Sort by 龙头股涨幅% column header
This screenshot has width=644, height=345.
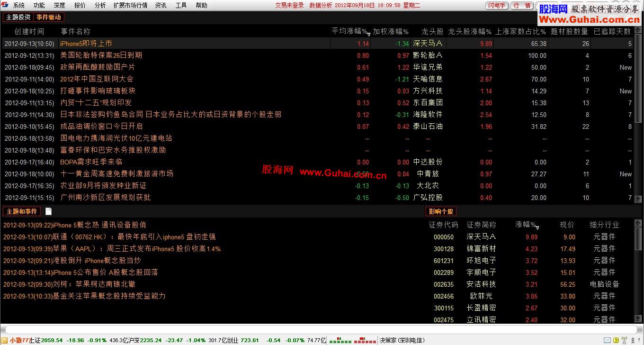coord(470,31)
